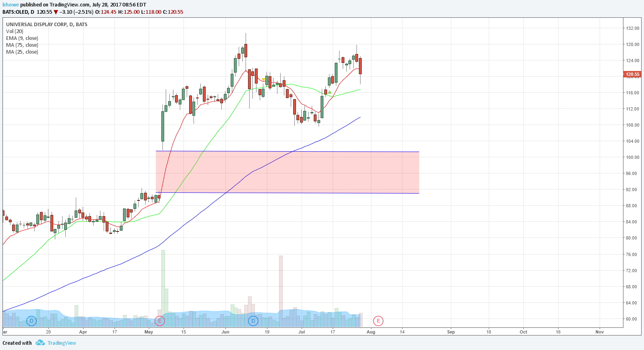Click the O:124.45 open value in header
This screenshot has width=644, height=350.
[x=106, y=12]
